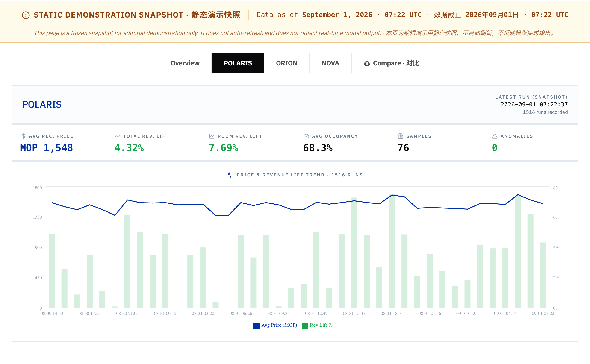Image resolution: width=590 pixels, height=364 pixels.
Task: Switch to the ORION tab
Action: point(286,63)
